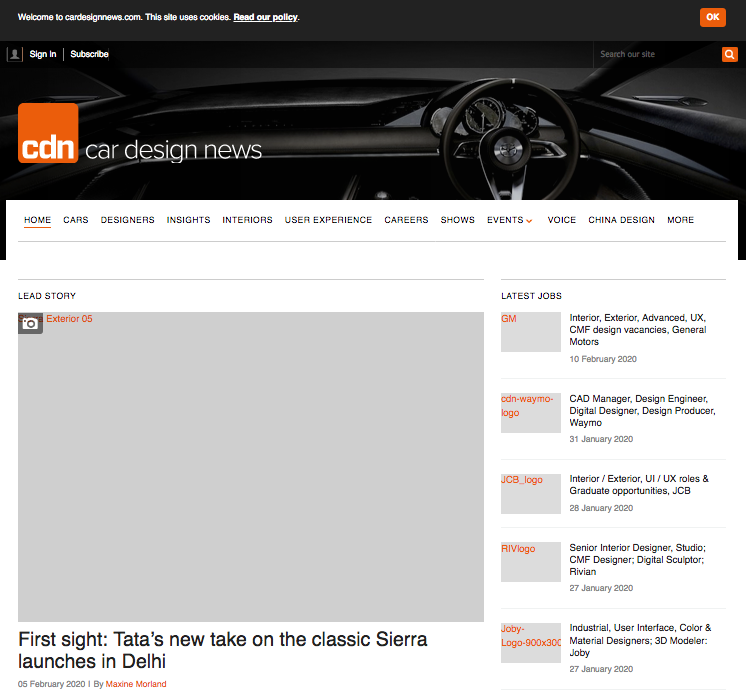The image size is (746, 696).
Task: Click the 10 February 2020 date
Action: [603, 359]
